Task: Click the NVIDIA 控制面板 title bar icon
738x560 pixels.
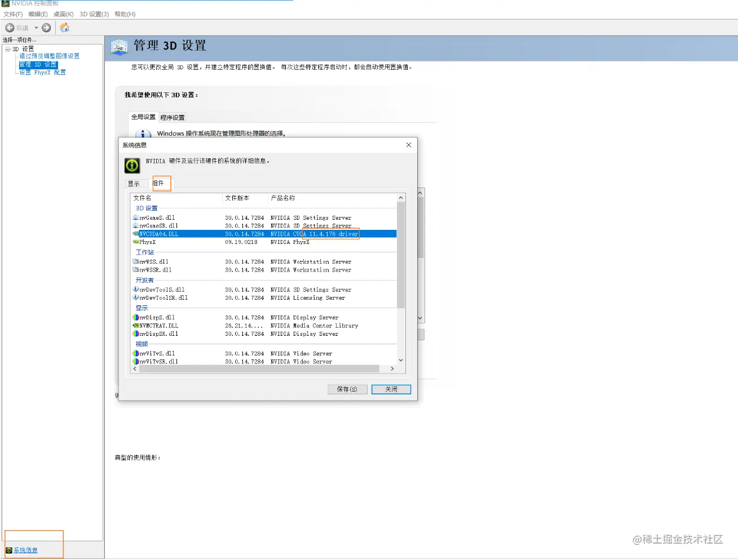Action: (x=6, y=3)
